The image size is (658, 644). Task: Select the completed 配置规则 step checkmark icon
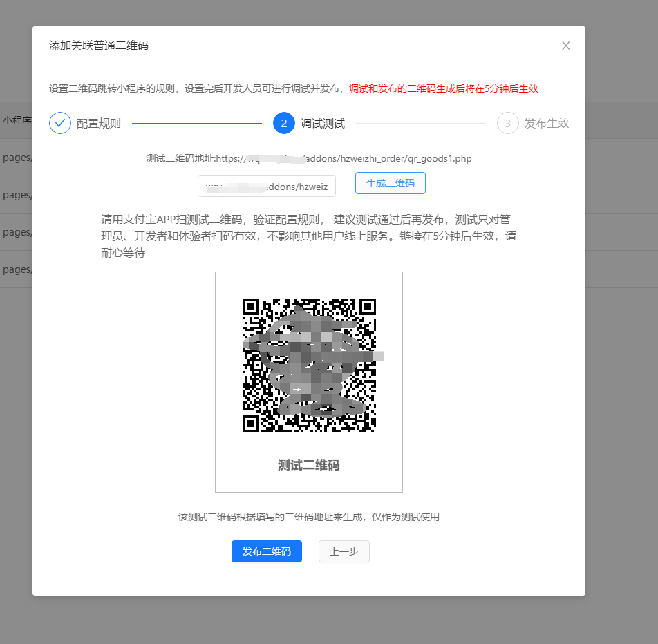coord(60,124)
